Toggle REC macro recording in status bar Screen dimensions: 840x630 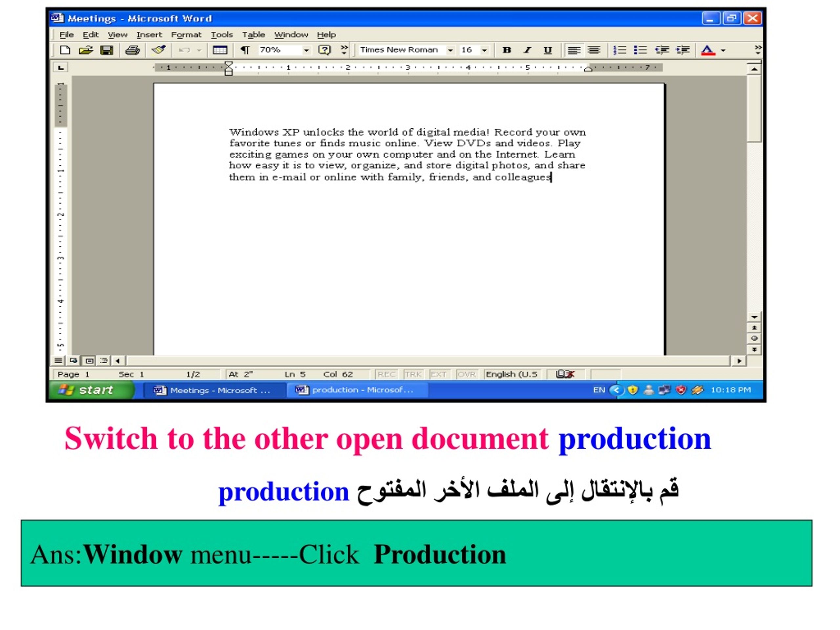pyautogui.click(x=387, y=374)
